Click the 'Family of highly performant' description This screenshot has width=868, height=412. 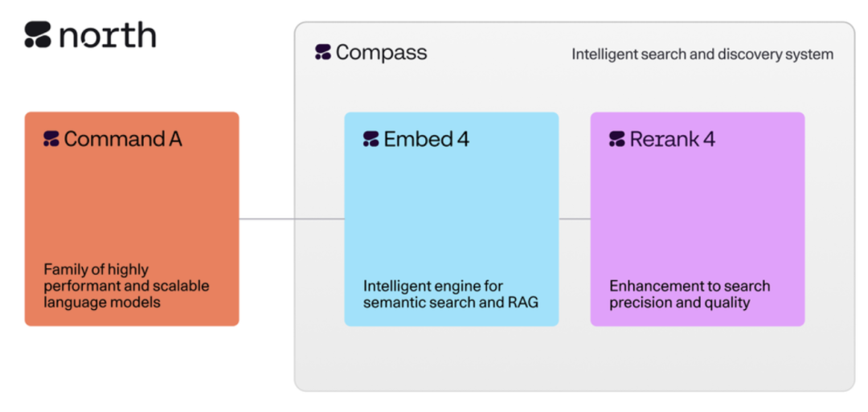(126, 286)
